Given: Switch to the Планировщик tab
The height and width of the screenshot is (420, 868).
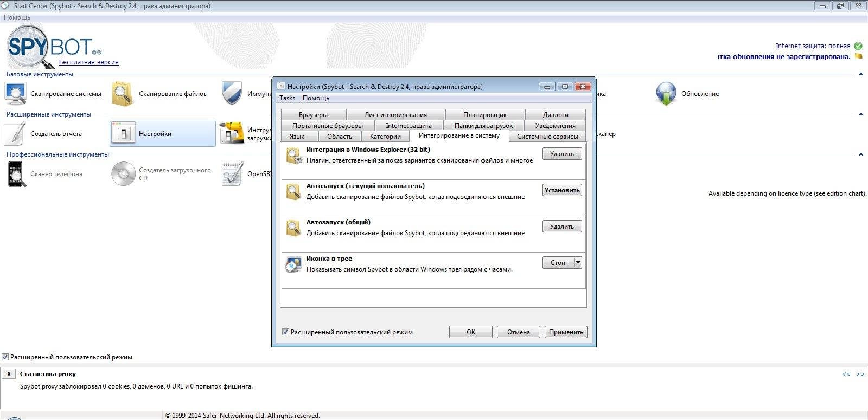Looking at the screenshot, I should pos(485,115).
